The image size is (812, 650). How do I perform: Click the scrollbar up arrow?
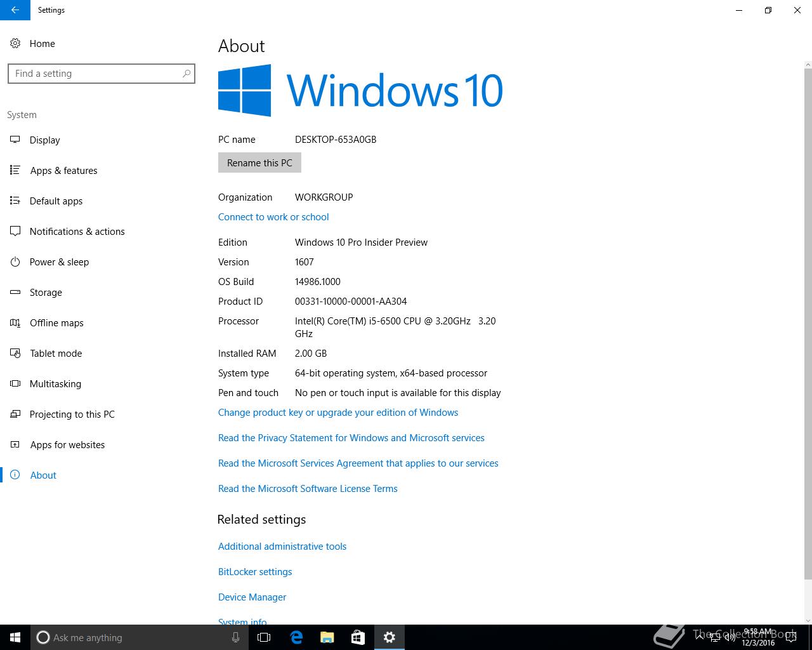coord(808,65)
